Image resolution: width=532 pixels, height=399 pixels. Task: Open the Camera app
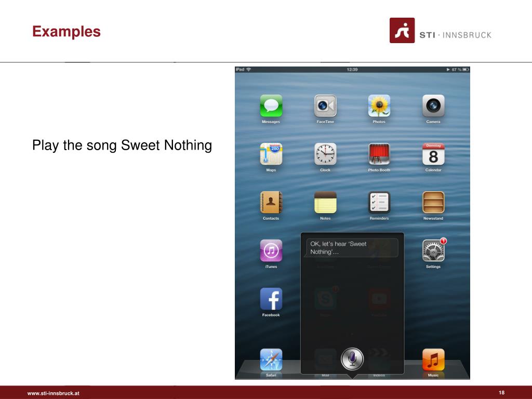pyautogui.click(x=433, y=106)
